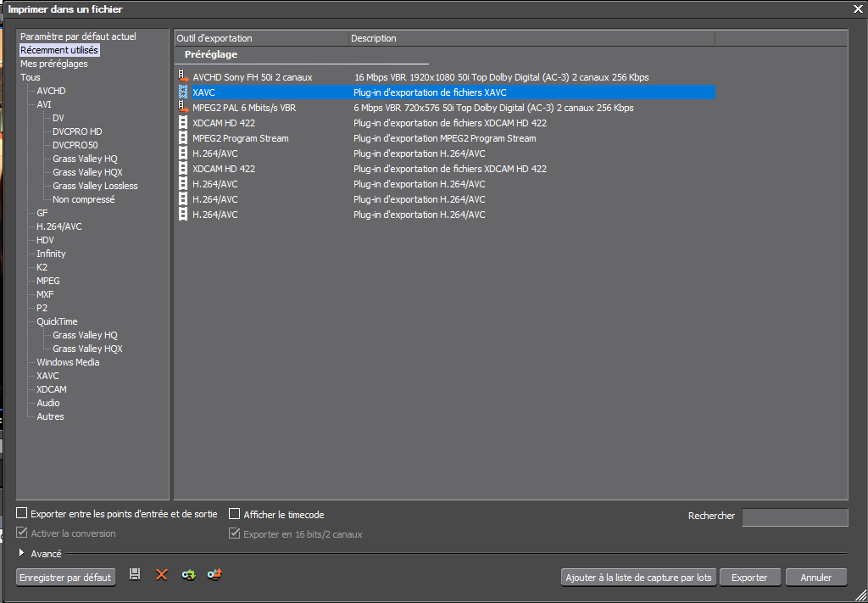Select MPEG category in tree
The width and height of the screenshot is (868, 603).
(47, 281)
